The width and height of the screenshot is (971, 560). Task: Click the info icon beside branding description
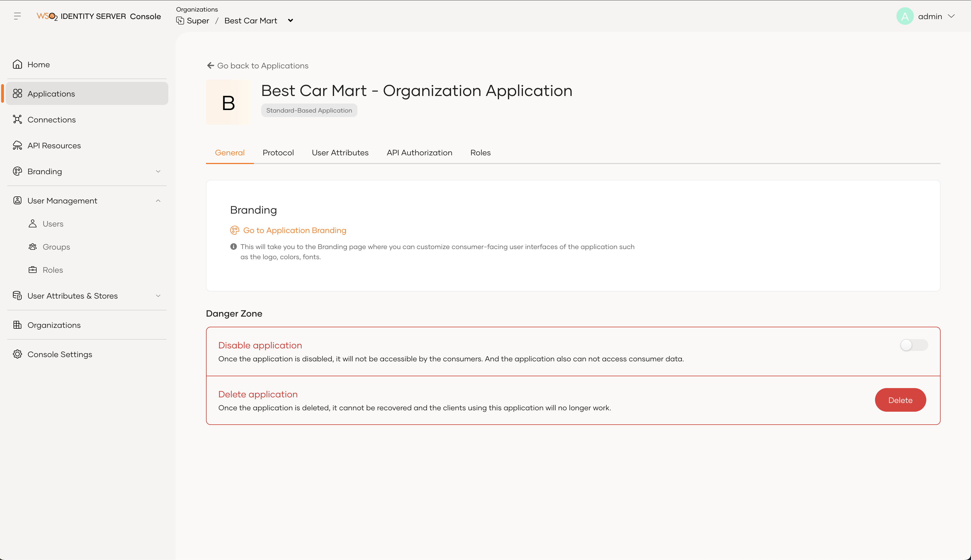pyautogui.click(x=233, y=247)
